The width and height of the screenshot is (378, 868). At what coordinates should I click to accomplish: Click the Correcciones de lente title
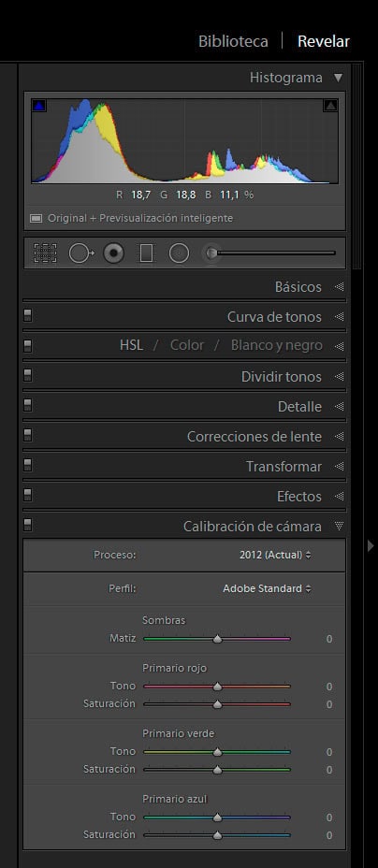pyautogui.click(x=254, y=436)
